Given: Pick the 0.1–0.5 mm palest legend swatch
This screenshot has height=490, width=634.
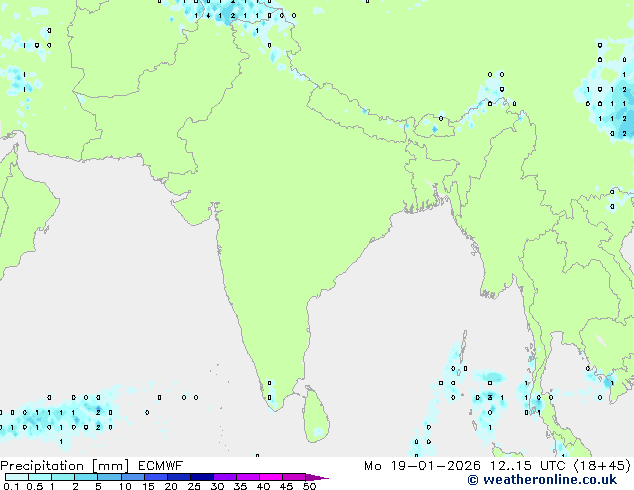Looking at the screenshot, I should coord(17,477).
